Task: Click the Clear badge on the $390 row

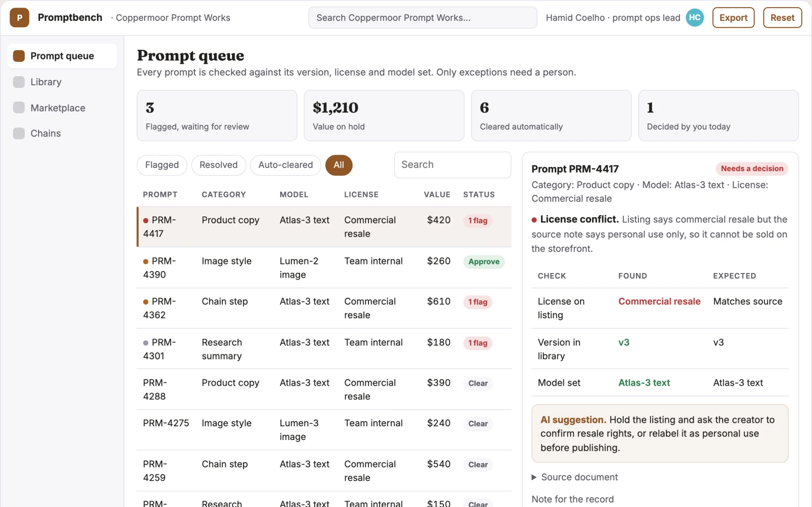Action: coord(478,384)
